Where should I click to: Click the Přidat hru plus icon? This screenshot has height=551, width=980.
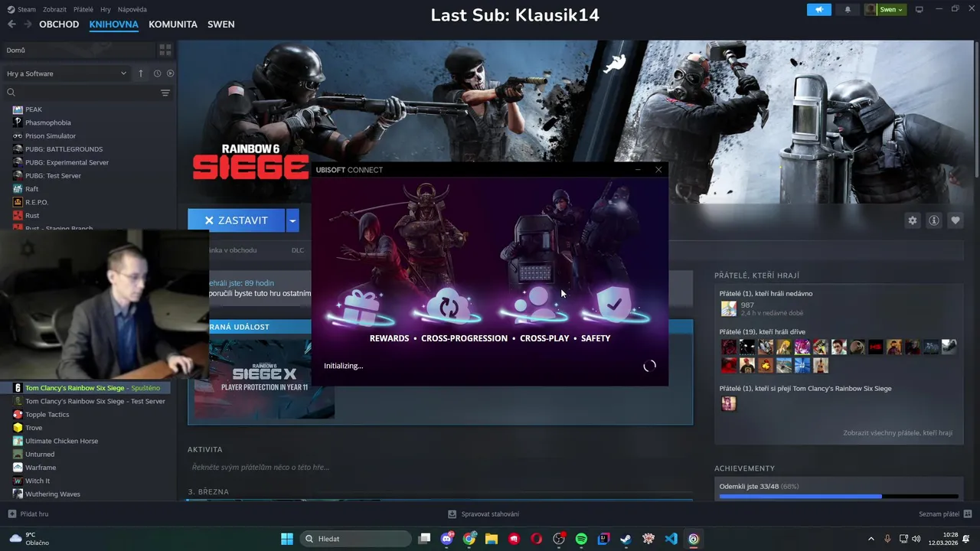(11, 514)
